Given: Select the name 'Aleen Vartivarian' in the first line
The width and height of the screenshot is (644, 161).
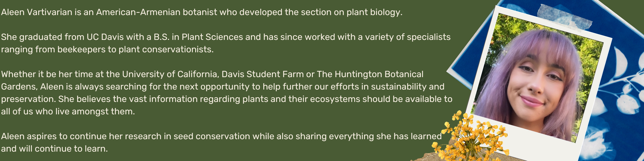Looking at the screenshot, I should (37, 12).
